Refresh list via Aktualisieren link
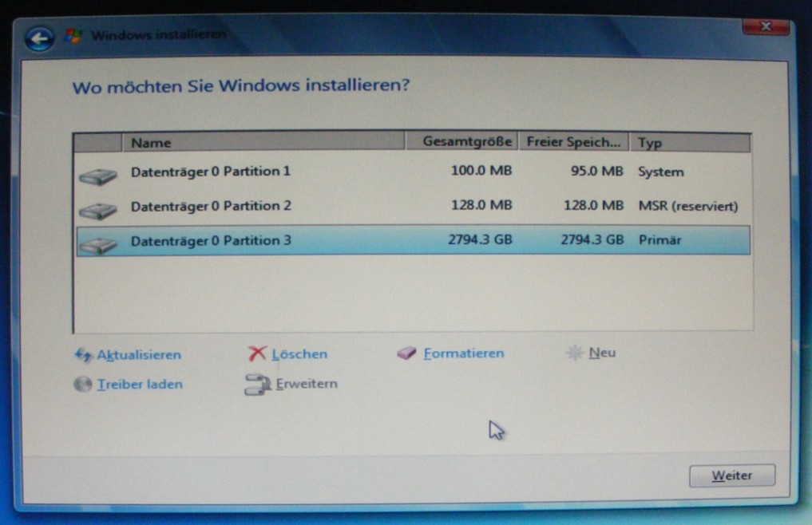The height and width of the screenshot is (525, 812). 139,355
